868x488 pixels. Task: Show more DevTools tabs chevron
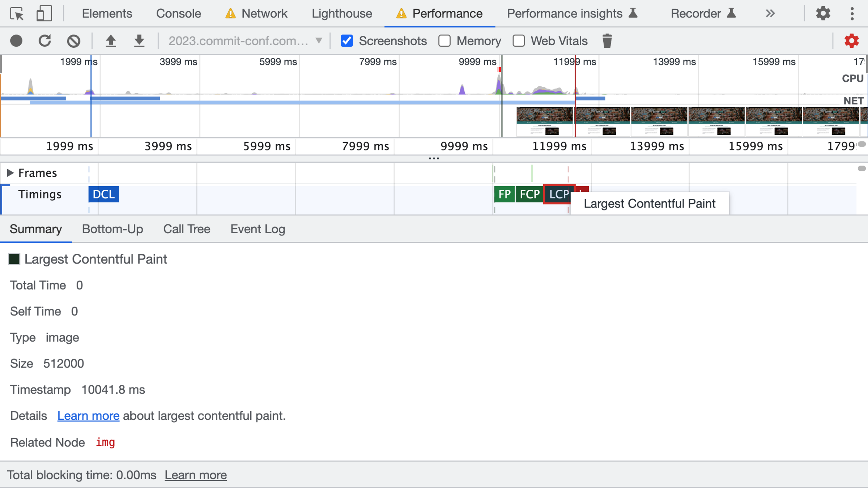[x=770, y=14]
